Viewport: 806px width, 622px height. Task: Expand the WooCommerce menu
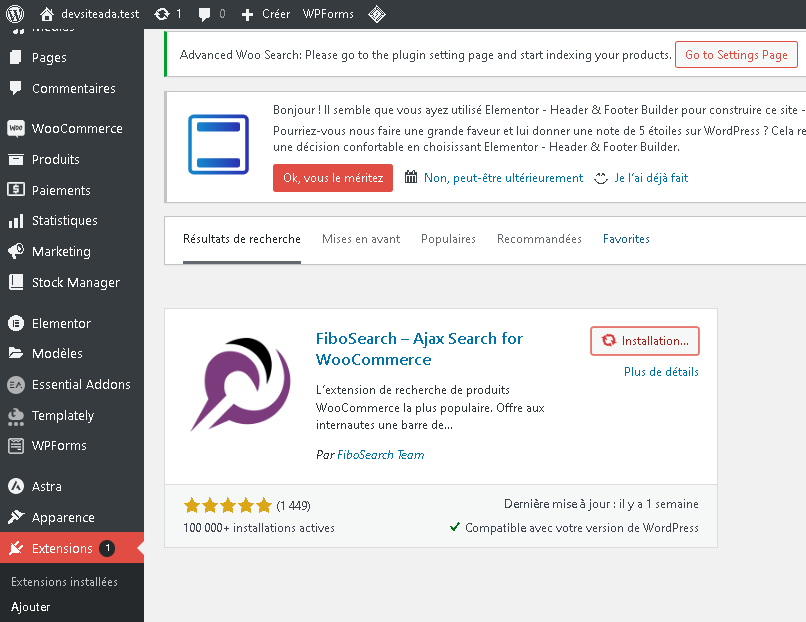pyautogui.click(x=75, y=128)
